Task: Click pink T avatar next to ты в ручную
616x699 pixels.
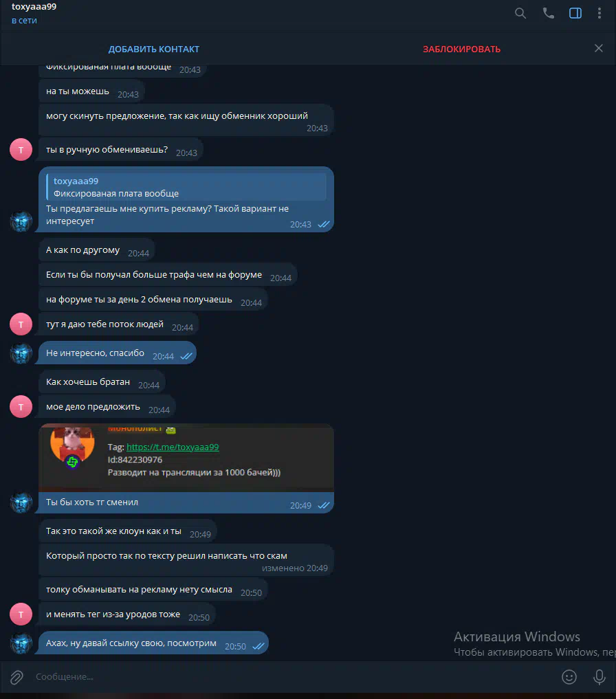Action: pyautogui.click(x=21, y=150)
